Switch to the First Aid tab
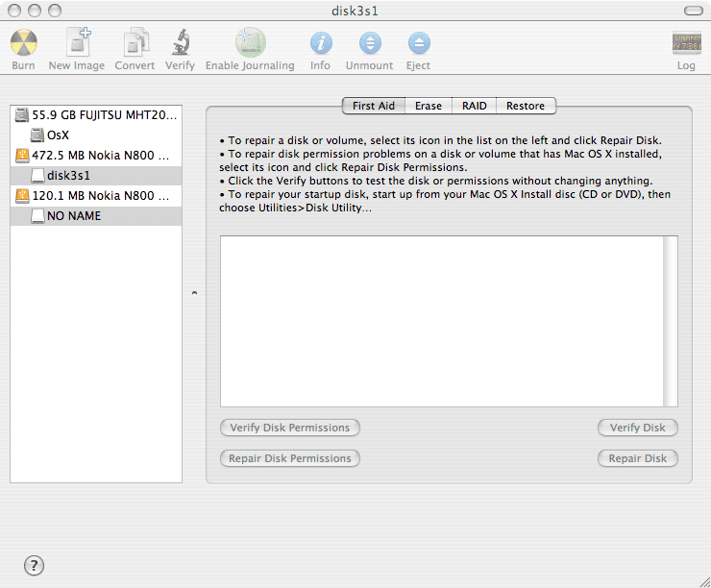 click(374, 106)
